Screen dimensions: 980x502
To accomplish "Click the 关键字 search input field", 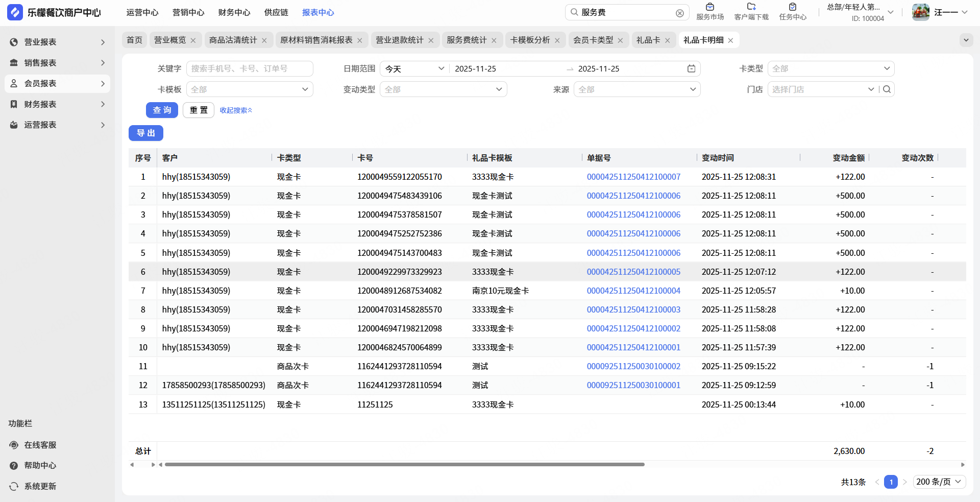I will (x=249, y=69).
